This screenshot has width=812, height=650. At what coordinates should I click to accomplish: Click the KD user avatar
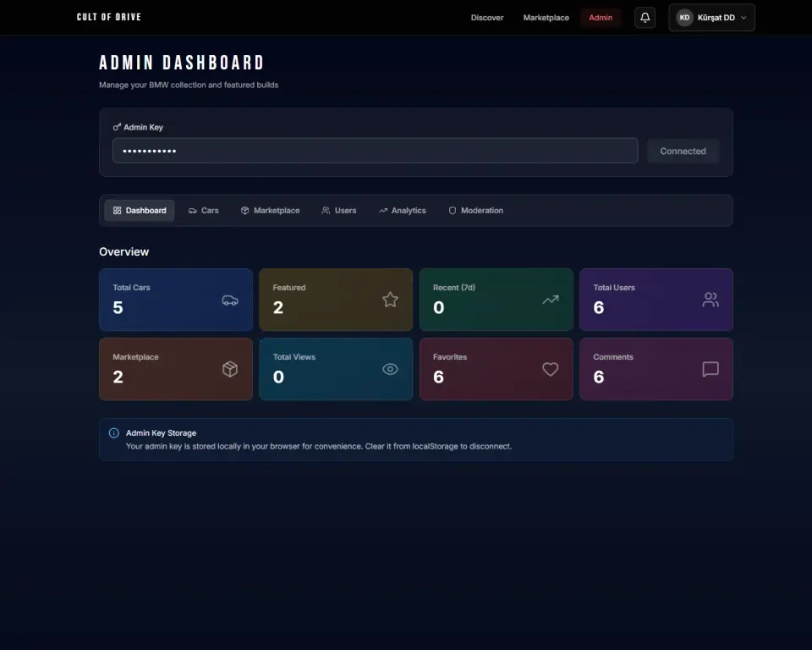pos(684,18)
